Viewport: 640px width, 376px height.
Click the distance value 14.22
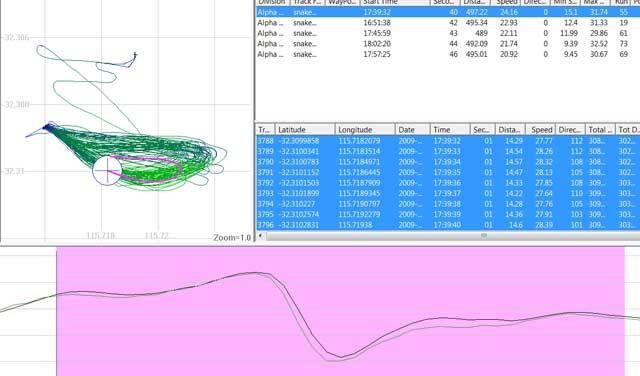coord(514,194)
